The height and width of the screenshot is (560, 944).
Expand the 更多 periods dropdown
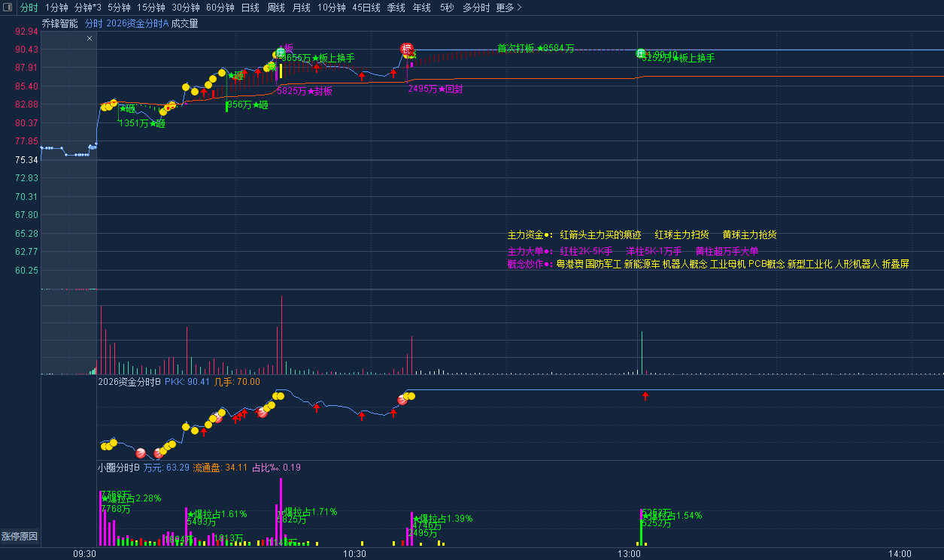[508, 8]
